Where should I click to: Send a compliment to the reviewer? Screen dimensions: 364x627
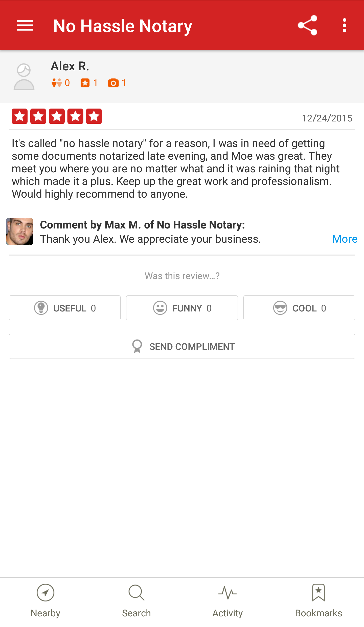182,346
